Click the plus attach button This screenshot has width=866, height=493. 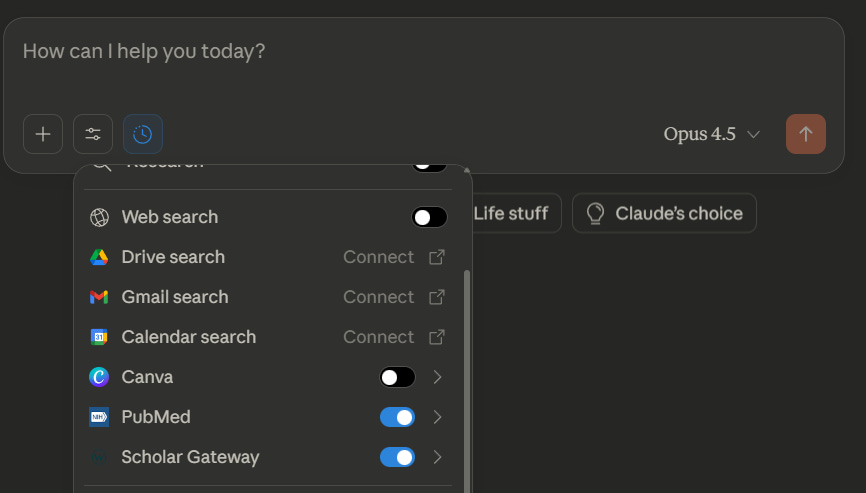43,134
